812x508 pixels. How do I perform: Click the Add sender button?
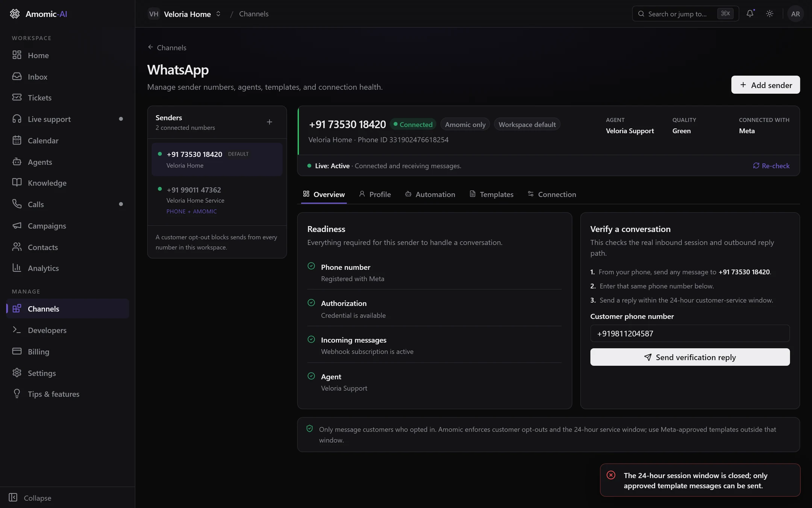pyautogui.click(x=765, y=85)
